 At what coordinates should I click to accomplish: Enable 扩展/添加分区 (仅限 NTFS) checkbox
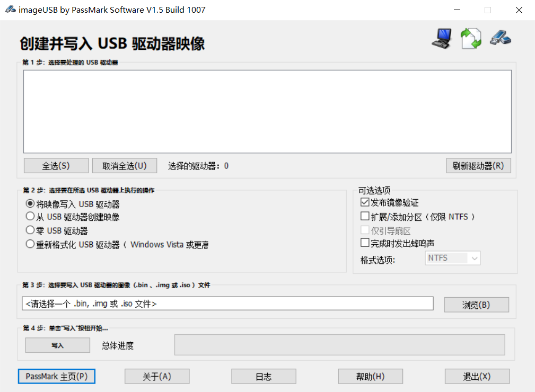pyautogui.click(x=365, y=216)
